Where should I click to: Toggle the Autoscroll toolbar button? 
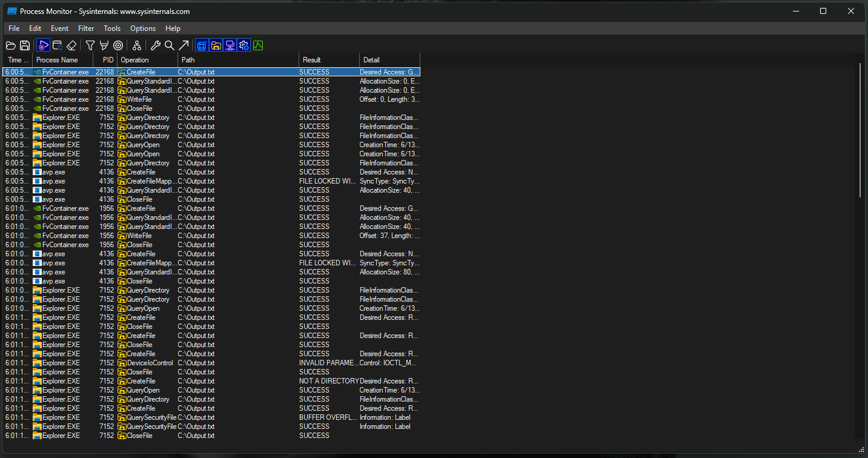pos(58,45)
